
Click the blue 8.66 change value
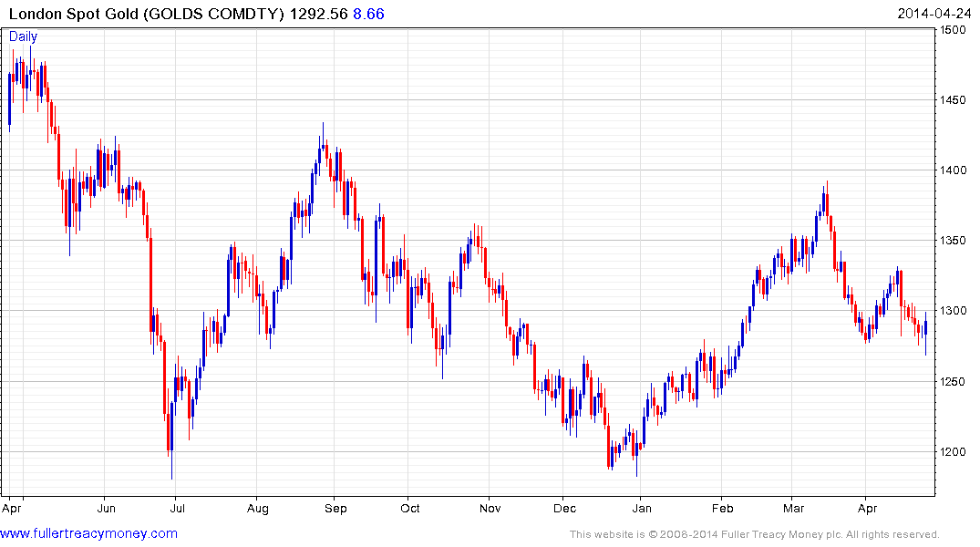(368, 14)
